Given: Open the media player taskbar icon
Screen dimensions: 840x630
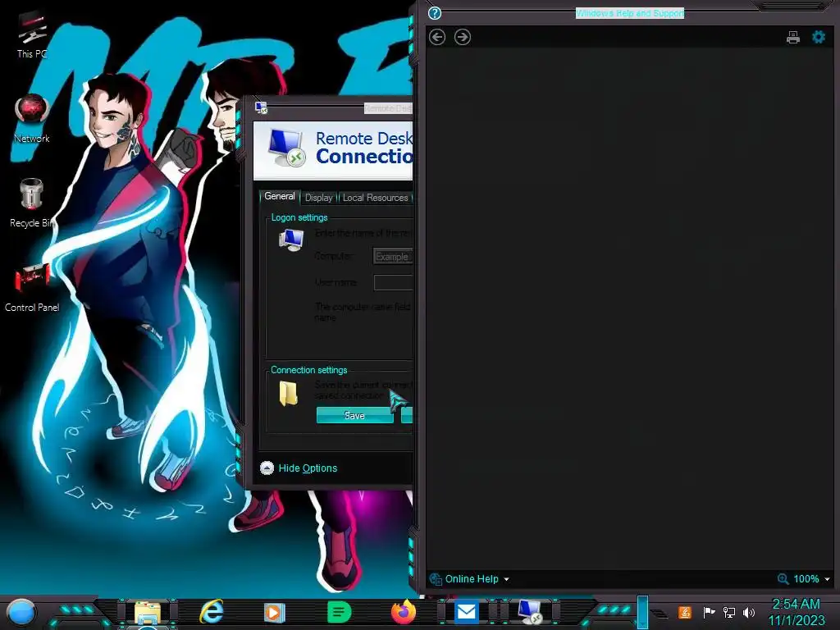Looking at the screenshot, I should tap(274, 612).
